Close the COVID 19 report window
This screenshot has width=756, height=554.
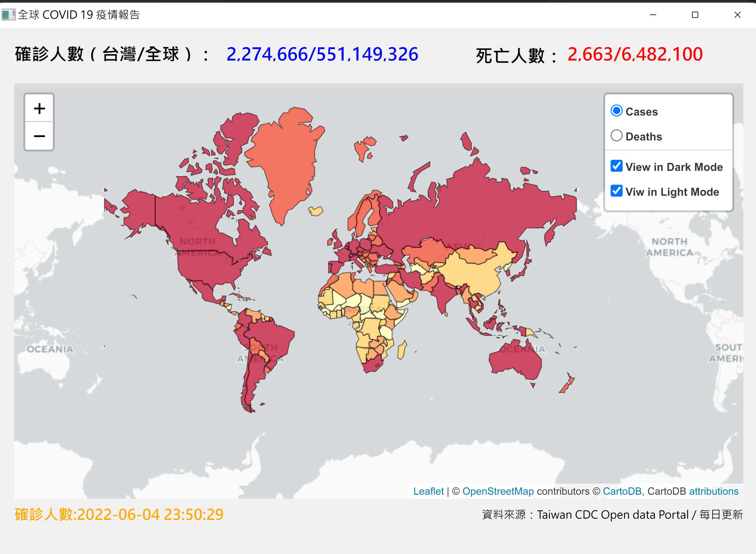[x=737, y=14]
